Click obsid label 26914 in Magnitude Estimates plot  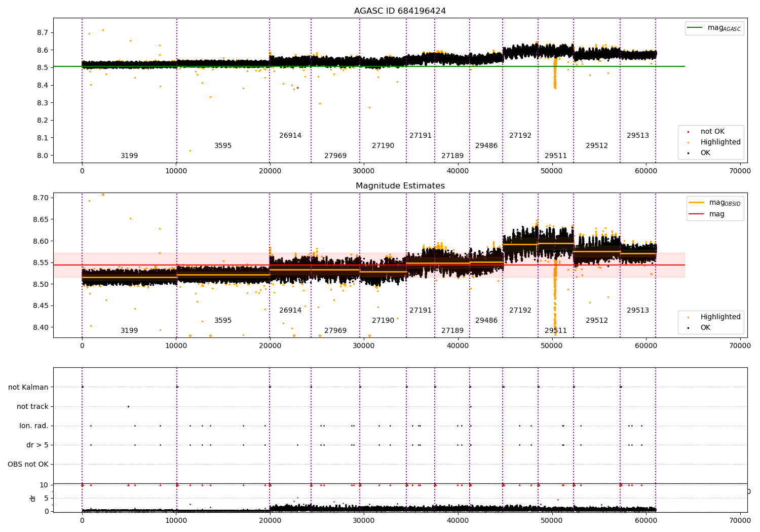point(290,311)
